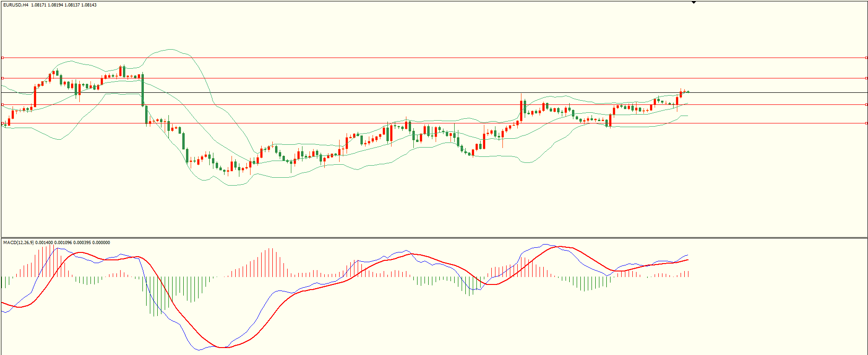Click the right handle of the topmost red line

pyautogui.click(x=866, y=58)
